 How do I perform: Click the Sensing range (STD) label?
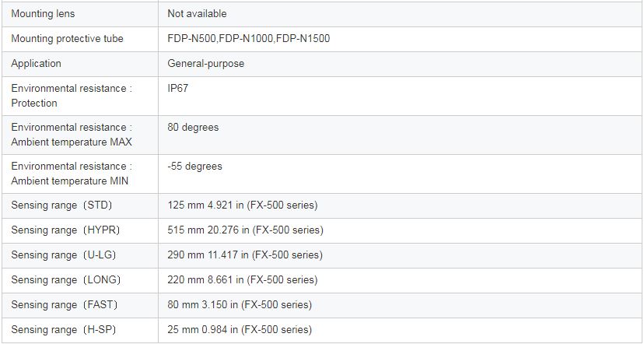pos(61,205)
